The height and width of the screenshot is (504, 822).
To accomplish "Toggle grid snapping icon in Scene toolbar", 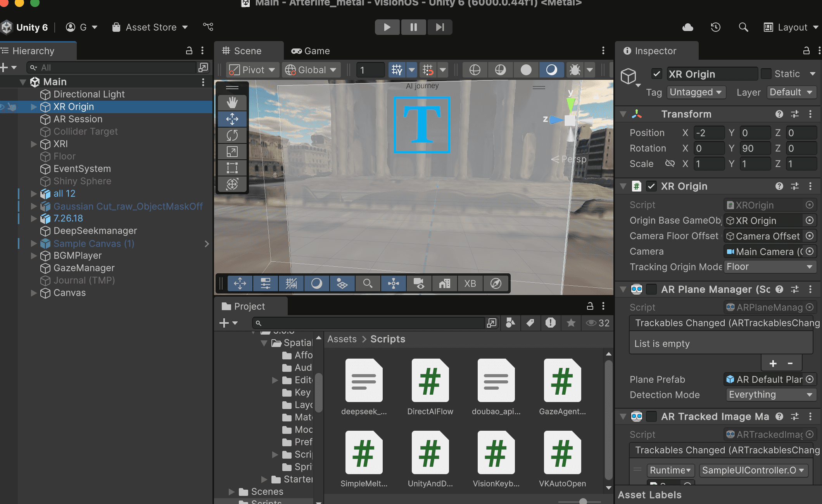I will tap(397, 70).
